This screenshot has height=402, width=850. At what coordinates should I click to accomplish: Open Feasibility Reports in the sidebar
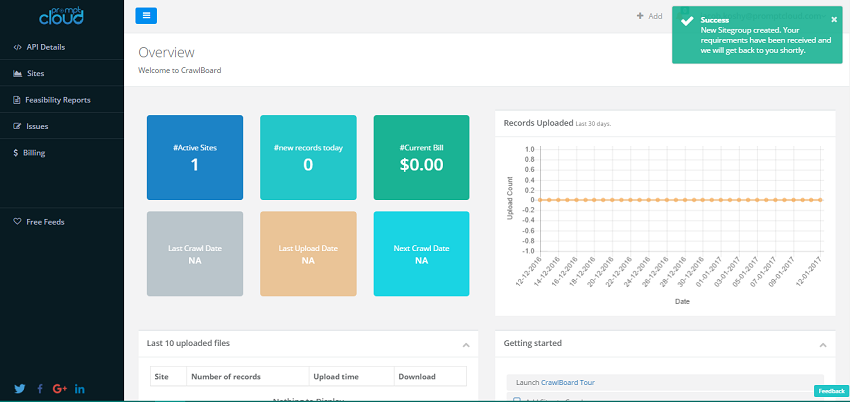tap(57, 100)
